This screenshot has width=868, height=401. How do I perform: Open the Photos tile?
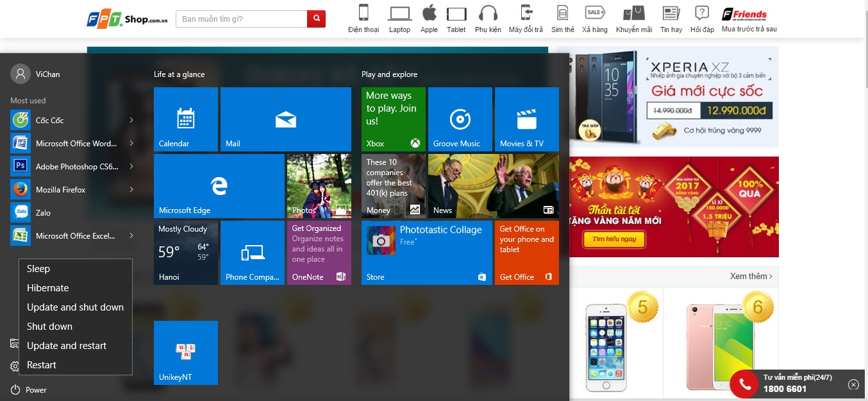(x=319, y=186)
